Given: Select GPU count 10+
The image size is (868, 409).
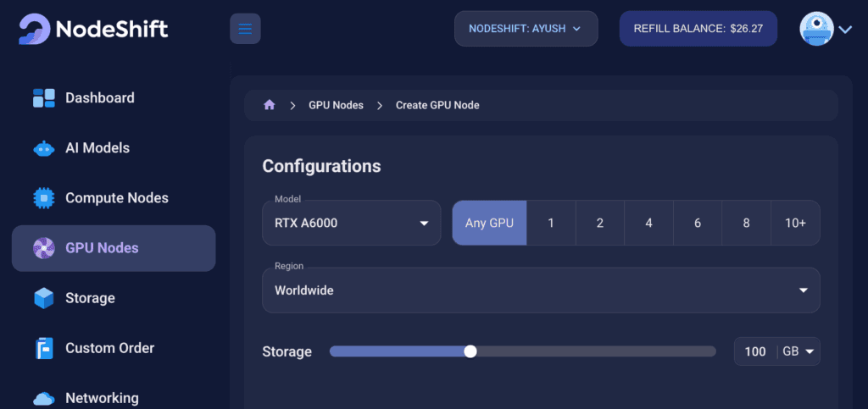Looking at the screenshot, I should coord(795,223).
